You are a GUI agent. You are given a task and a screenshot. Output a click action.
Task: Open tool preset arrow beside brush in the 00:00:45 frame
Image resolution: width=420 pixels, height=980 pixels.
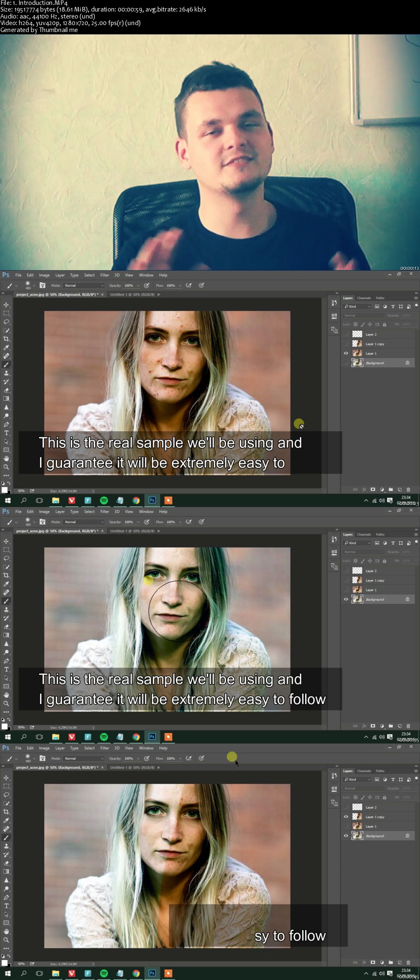[x=16, y=759]
